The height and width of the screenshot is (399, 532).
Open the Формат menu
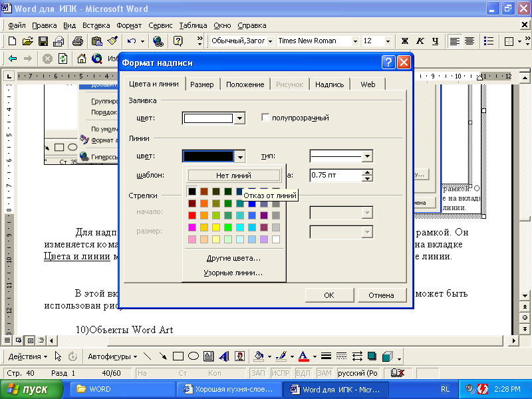coord(129,25)
